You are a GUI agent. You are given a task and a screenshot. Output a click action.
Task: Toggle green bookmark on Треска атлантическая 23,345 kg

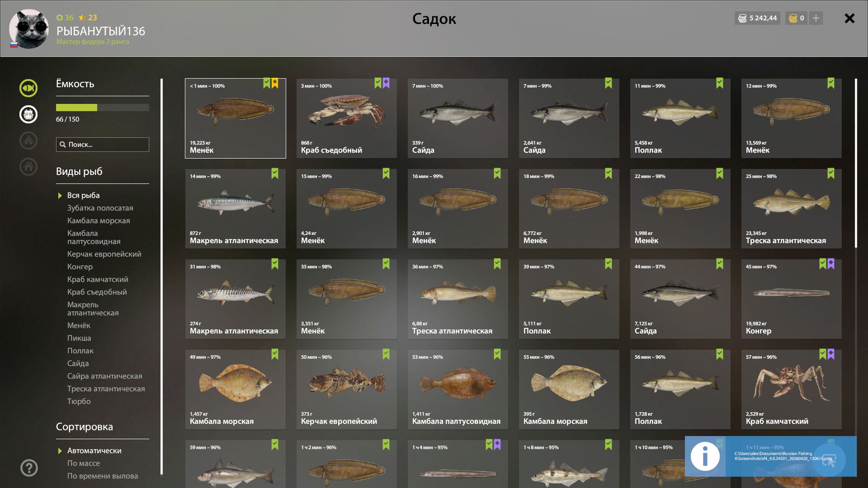tap(831, 174)
